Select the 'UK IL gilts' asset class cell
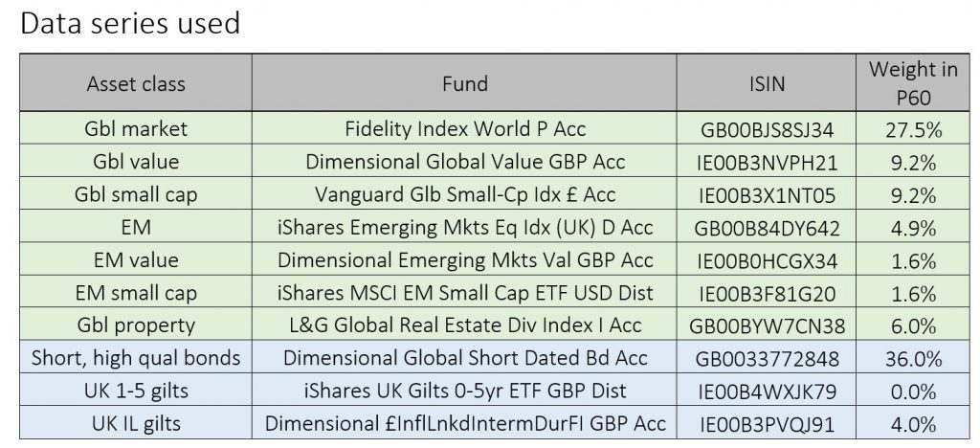Screen dimensions: 980x448 [136, 422]
